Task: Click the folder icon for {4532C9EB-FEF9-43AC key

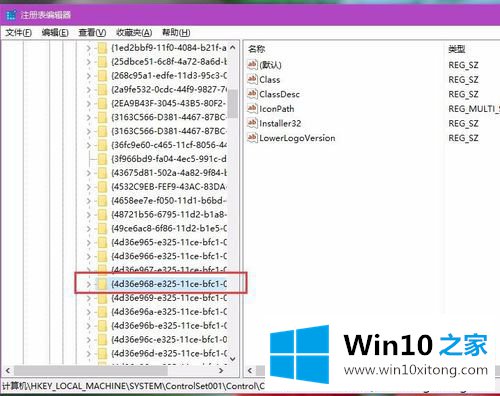Action: tap(102, 187)
